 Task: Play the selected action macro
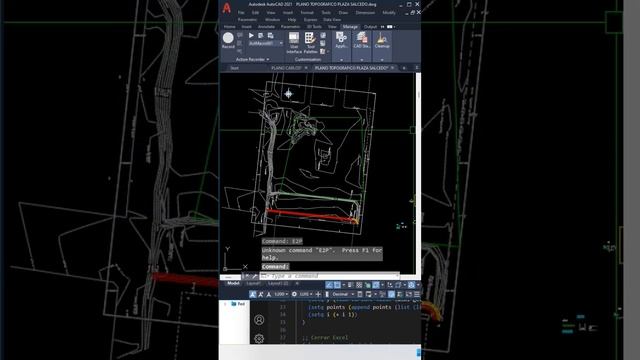[x=251, y=36]
